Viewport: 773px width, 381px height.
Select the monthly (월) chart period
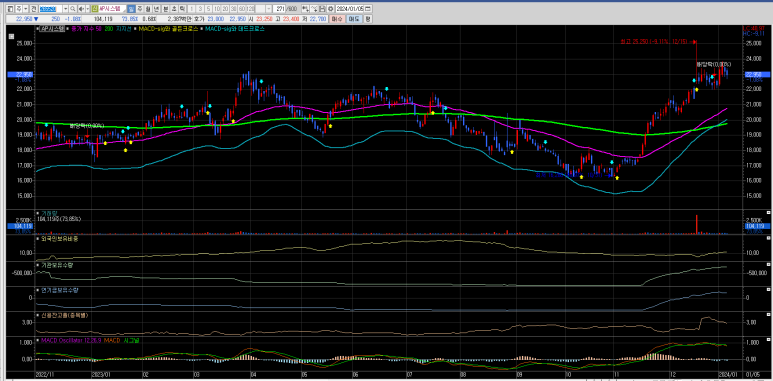[x=148, y=9]
